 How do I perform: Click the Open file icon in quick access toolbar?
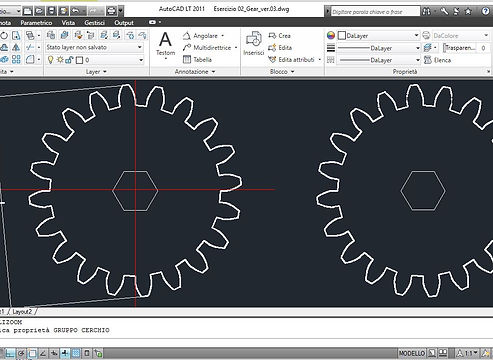40,11
